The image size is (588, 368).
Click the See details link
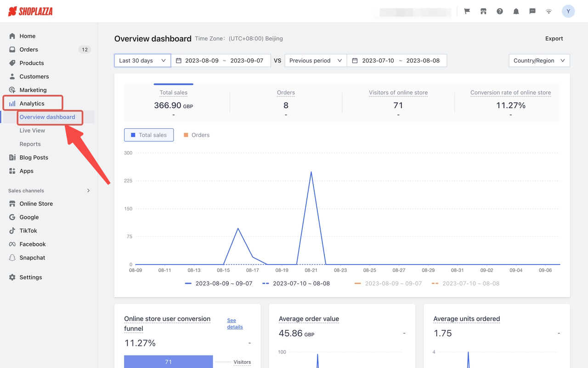pyautogui.click(x=235, y=323)
